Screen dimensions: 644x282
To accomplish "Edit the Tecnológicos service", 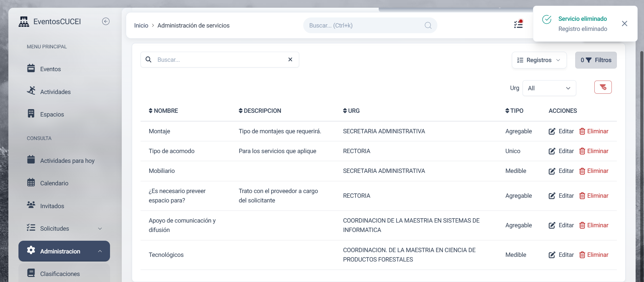I will (x=561, y=255).
